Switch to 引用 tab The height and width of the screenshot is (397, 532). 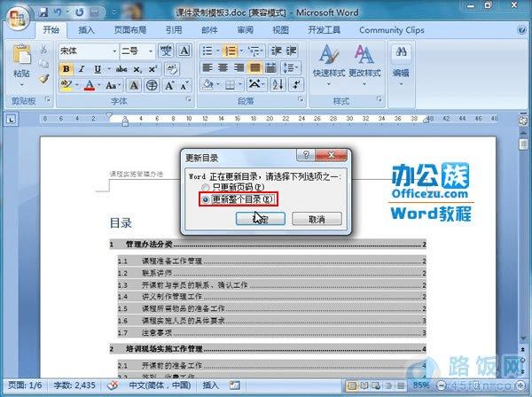(174, 30)
